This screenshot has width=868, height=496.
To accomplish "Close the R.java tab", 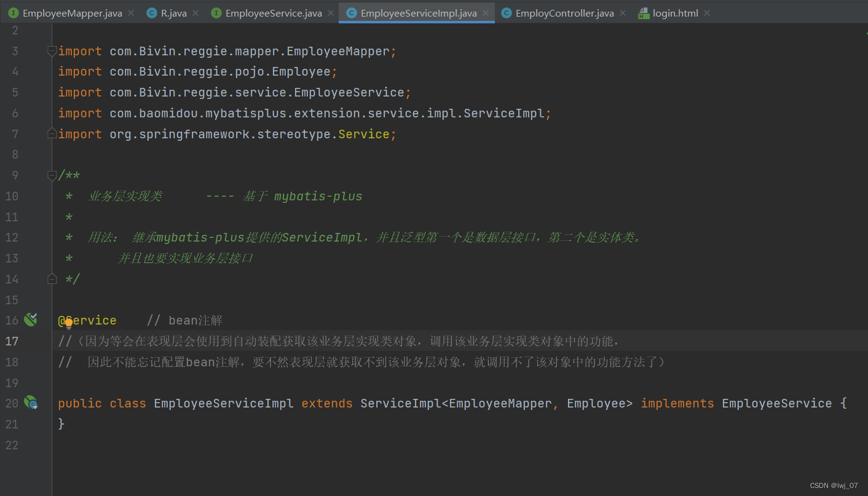I will coord(195,13).
